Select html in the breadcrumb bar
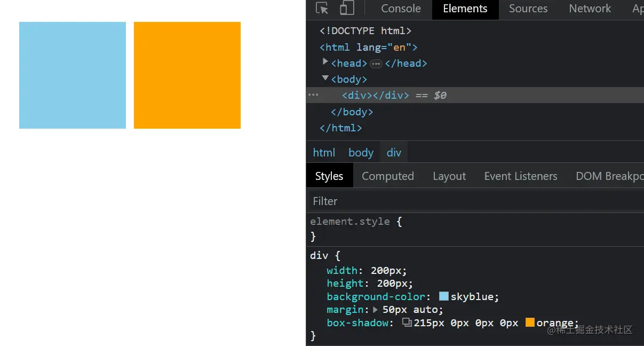This screenshot has height=346, width=644. [x=324, y=152]
